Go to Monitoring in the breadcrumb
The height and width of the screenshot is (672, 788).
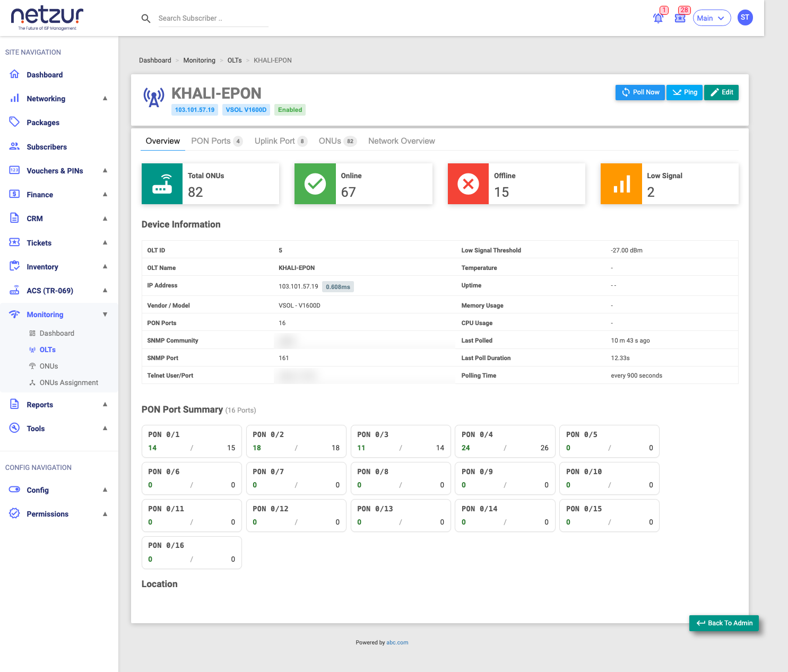tap(200, 60)
